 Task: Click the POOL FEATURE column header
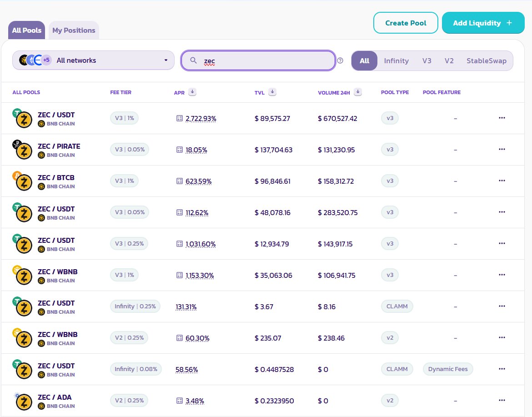442,92
